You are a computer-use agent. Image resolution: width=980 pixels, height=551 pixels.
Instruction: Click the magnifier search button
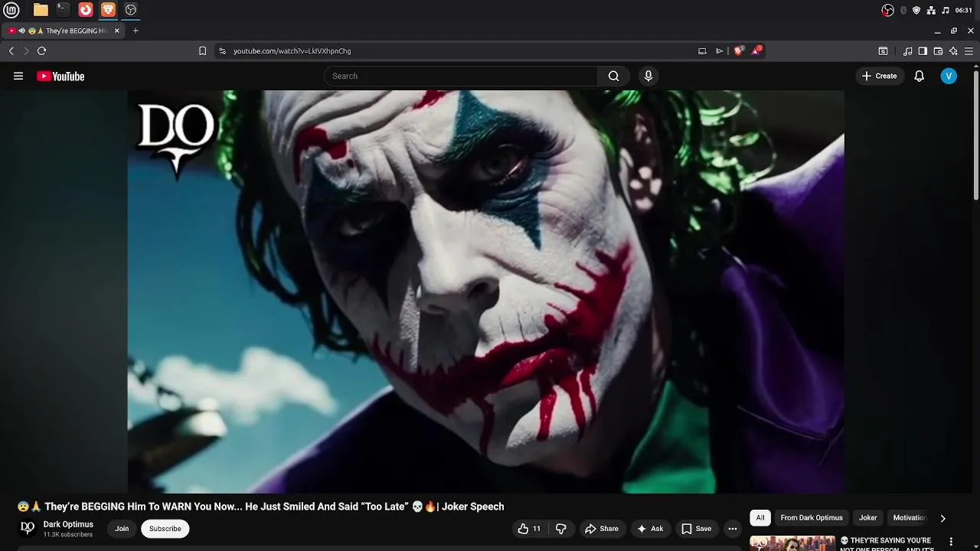click(613, 76)
